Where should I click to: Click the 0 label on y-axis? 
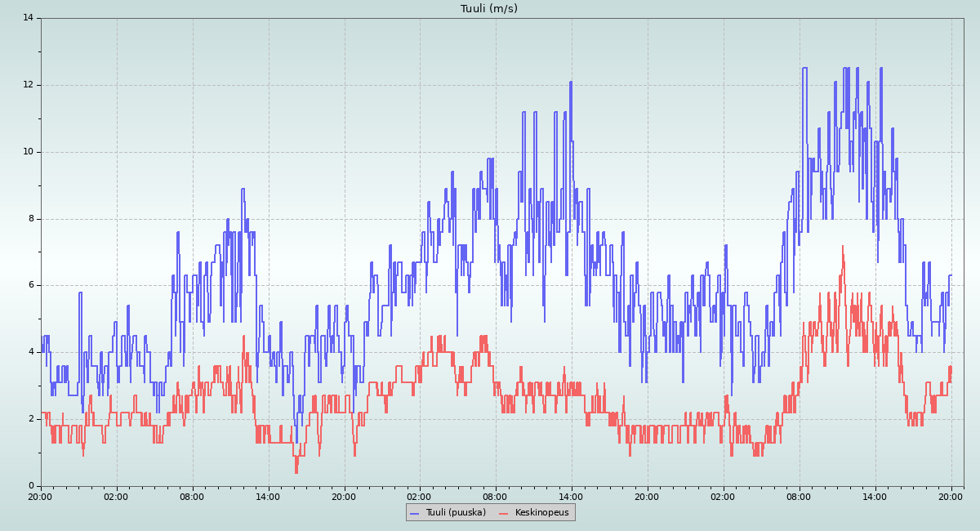pyautogui.click(x=30, y=486)
